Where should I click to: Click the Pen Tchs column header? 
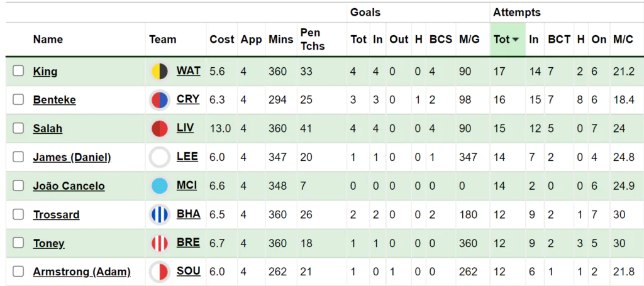tap(312, 40)
